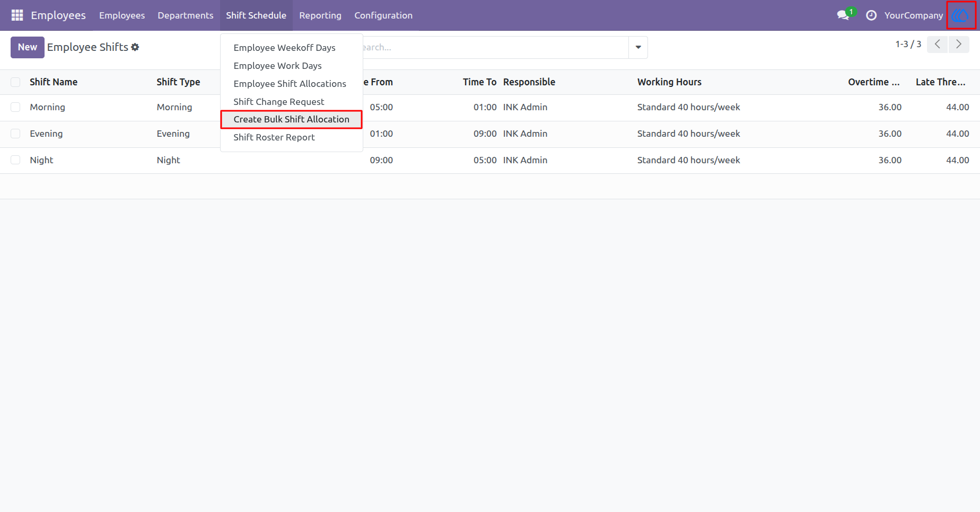
Task: Open the Departments menu
Action: [x=186, y=15]
